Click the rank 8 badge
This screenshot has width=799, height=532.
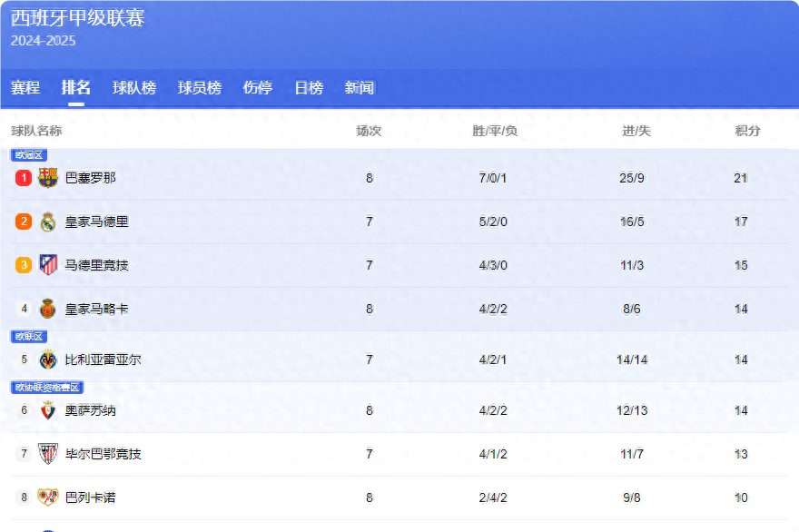coord(24,498)
